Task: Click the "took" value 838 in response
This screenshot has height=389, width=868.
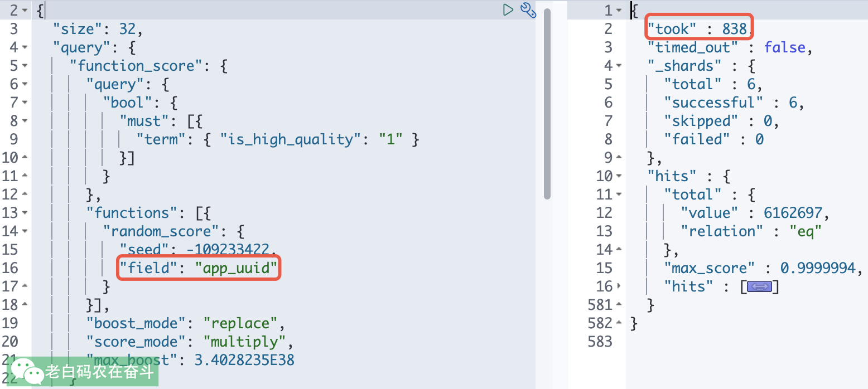Action: (734, 29)
